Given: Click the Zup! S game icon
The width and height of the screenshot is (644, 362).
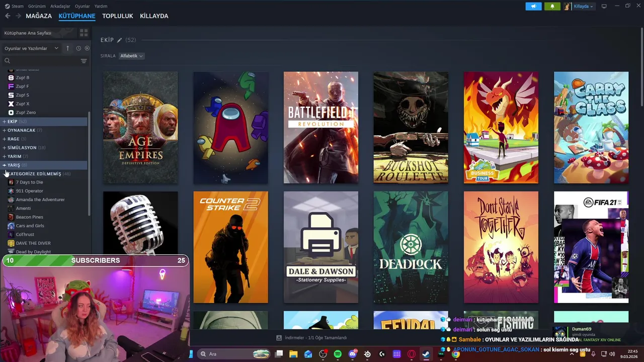Looking at the screenshot, I should tap(11, 95).
